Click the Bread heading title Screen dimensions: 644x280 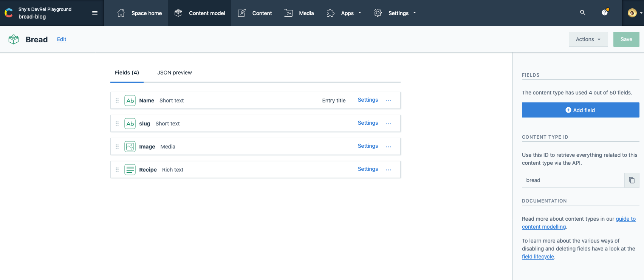[37, 39]
